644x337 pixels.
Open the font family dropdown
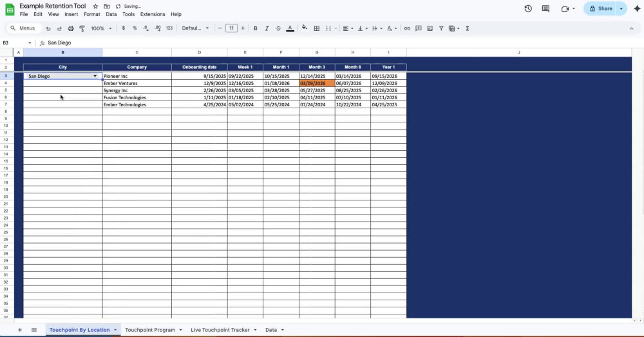click(x=196, y=28)
